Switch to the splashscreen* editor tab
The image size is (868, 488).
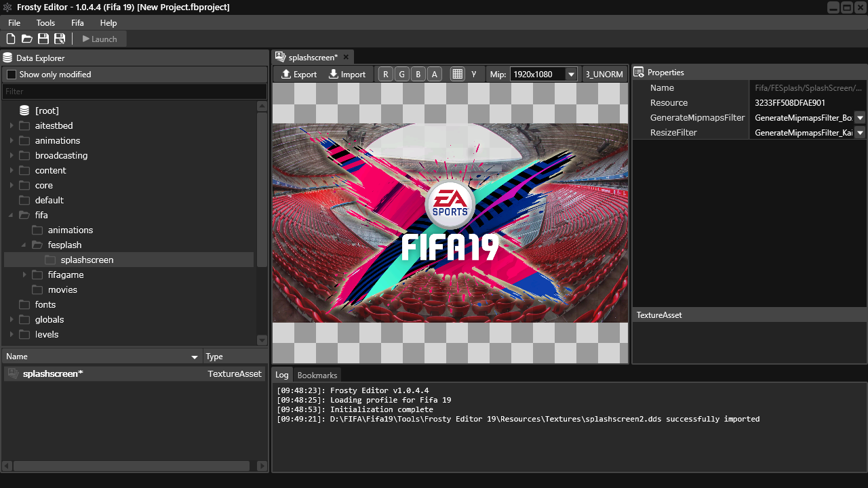[x=313, y=57]
